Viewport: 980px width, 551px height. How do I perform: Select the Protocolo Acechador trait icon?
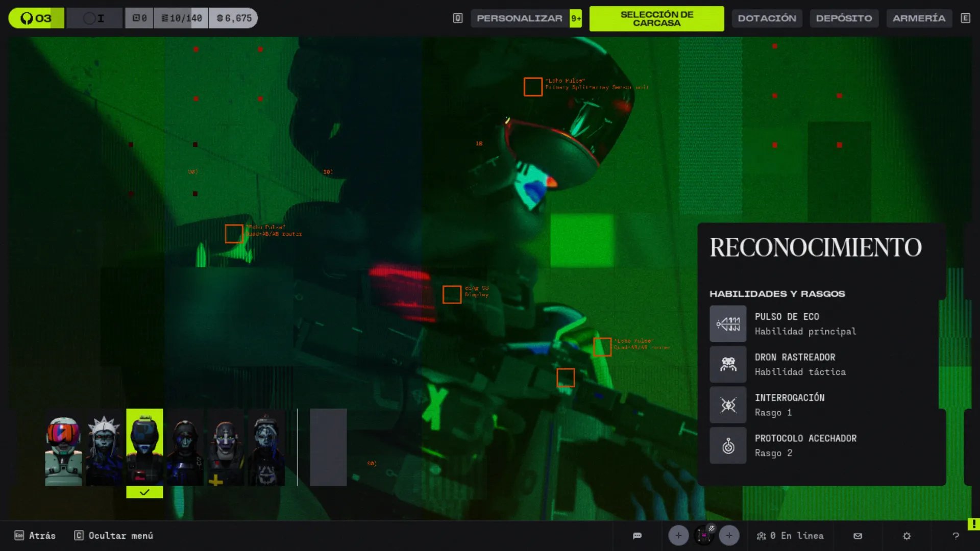[x=728, y=445]
